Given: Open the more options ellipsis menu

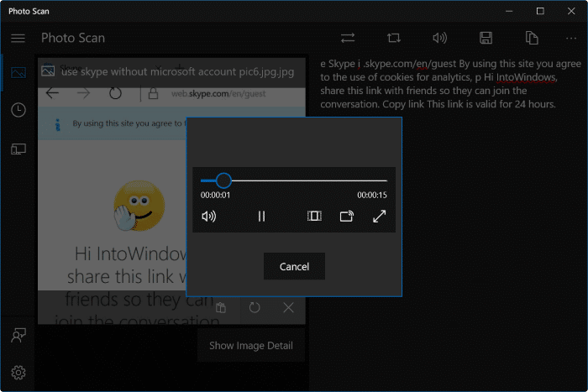Looking at the screenshot, I should click(x=570, y=39).
